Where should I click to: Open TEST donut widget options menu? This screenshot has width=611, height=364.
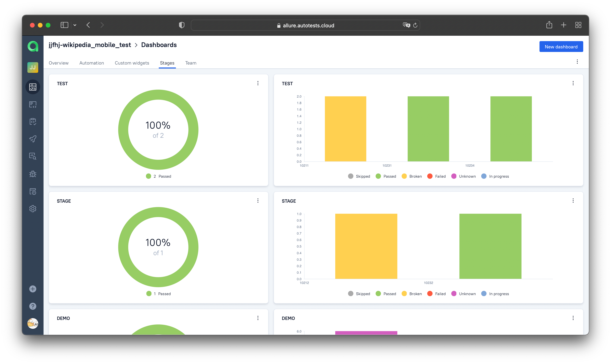coord(258,83)
